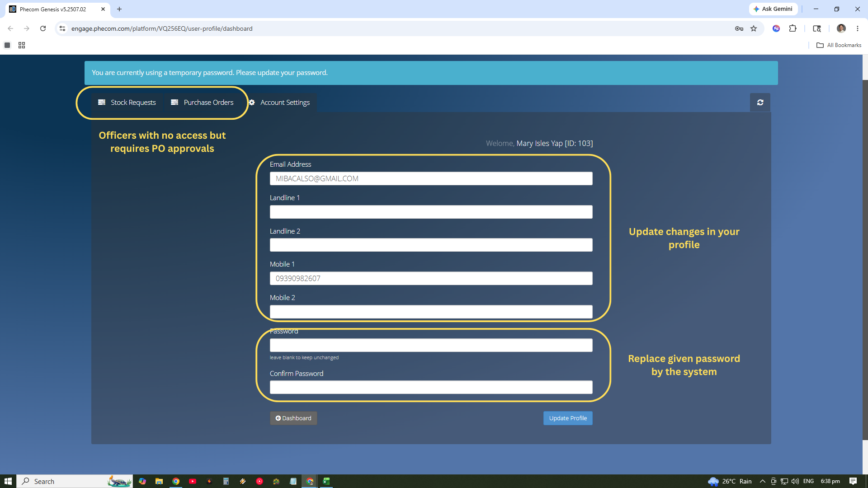Click the Ask Gemini button

pos(773,9)
